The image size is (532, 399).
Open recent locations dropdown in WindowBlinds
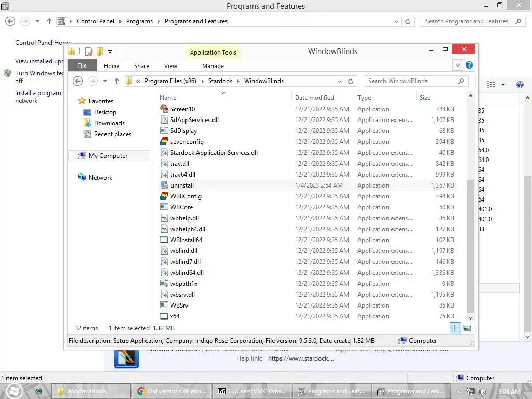click(x=105, y=81)
